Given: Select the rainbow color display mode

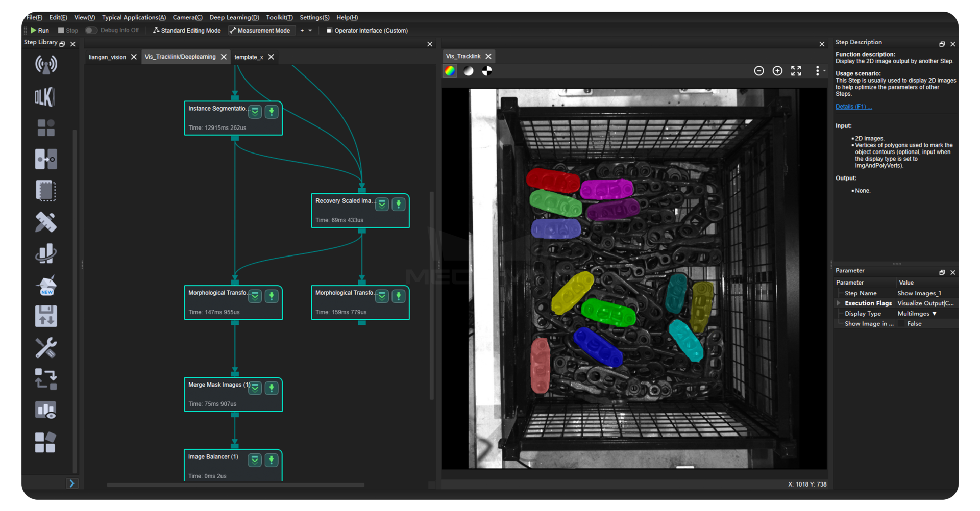Looking at the screenshot, I should [x=450, y=71].
